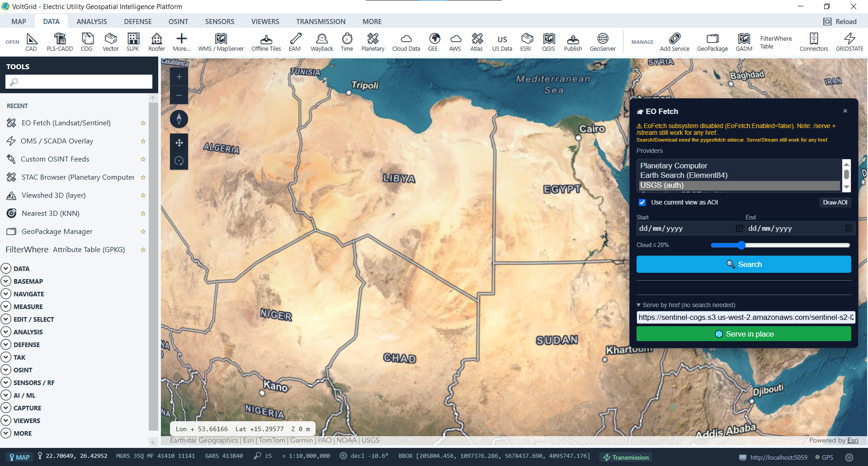Viewport: 868px width, 466px height.
Task: Open US Data
Action: [502, 42]
